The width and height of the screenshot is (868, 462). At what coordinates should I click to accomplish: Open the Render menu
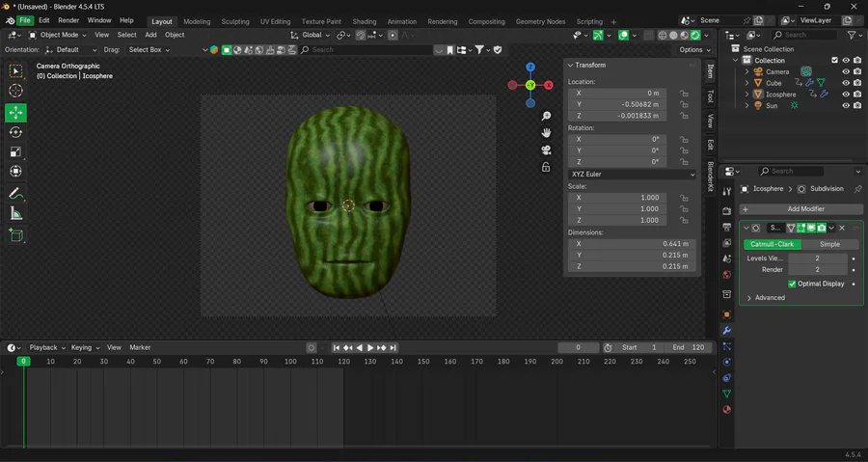(x=68, y=20)
